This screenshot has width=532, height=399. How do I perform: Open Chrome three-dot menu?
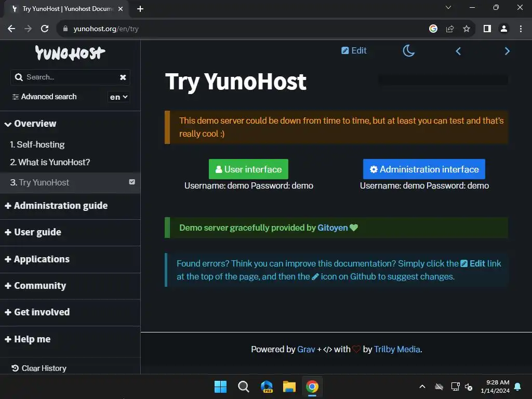(x=521, y=29)
